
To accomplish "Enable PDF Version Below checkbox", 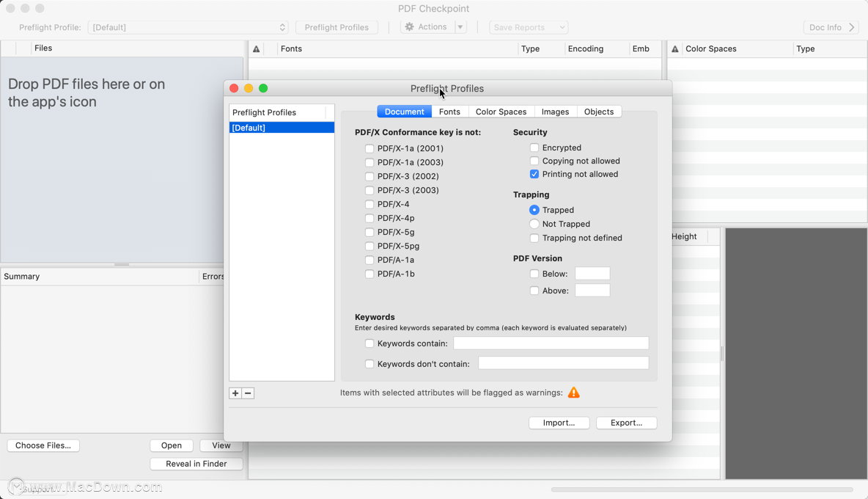I will pyautogui.click(x=534, y=274).
